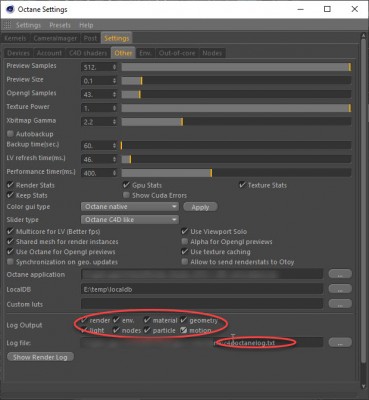Click the Performance timer stepper arrows
The width and height of the screenshot is (369, 400).
114,173
